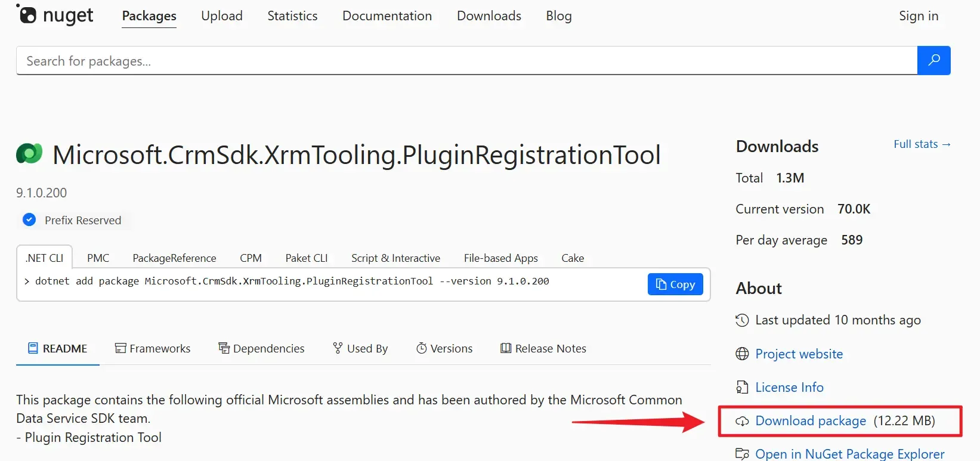Focus the Search for packages field
This screenshot has width=980, height=461.
[x=465, y=61]
